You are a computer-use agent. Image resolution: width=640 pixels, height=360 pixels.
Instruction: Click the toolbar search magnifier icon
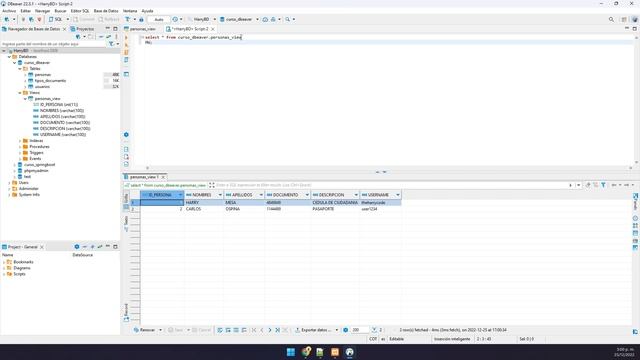pyautogui.click(x=288, y=19)
